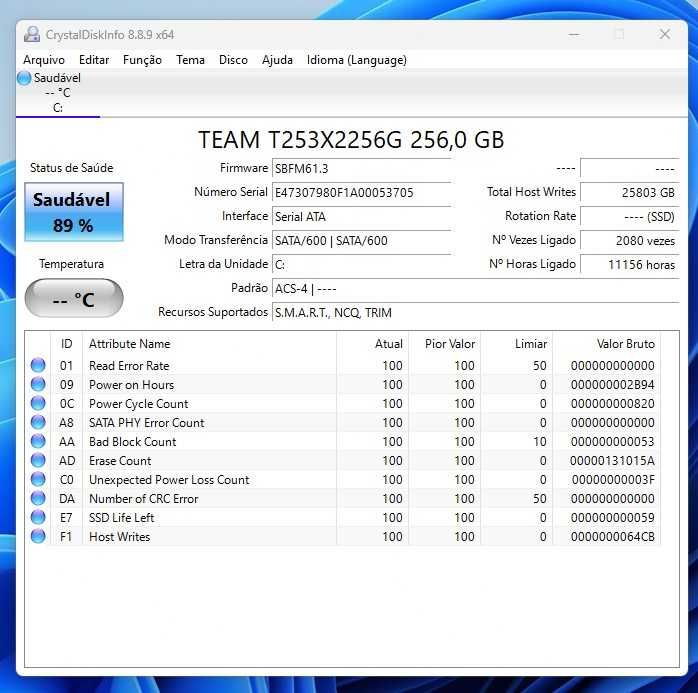
Task: Open the Arquivo menu
Action: pos(44,60)
